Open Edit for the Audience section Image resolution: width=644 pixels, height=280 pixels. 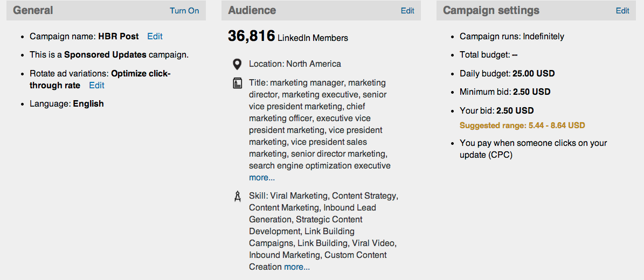[x=407, y=11]
